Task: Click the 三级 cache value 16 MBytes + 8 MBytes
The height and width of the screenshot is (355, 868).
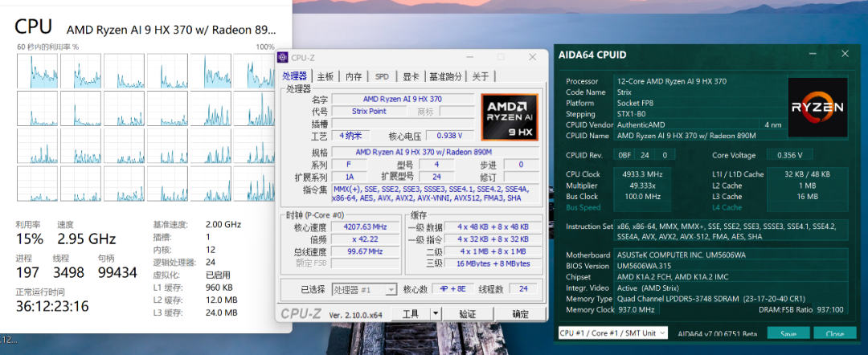Action: tap(493, 263)
